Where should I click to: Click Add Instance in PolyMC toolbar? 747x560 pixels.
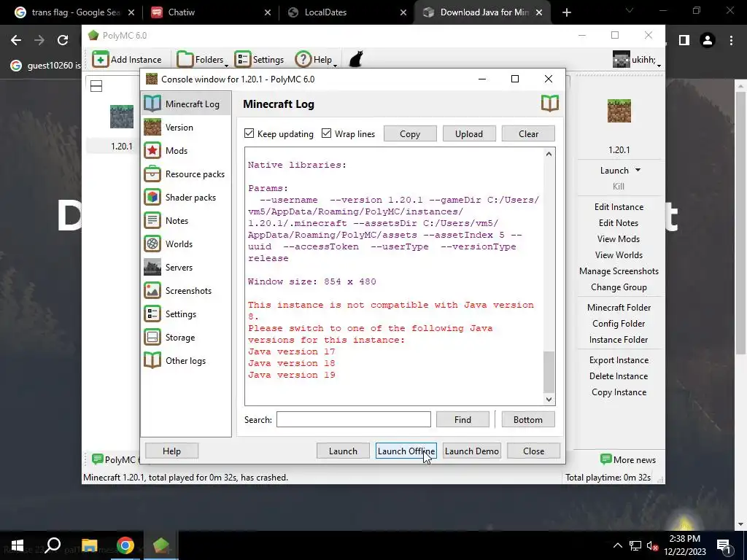pyautogui.click(x=127, y=60)
